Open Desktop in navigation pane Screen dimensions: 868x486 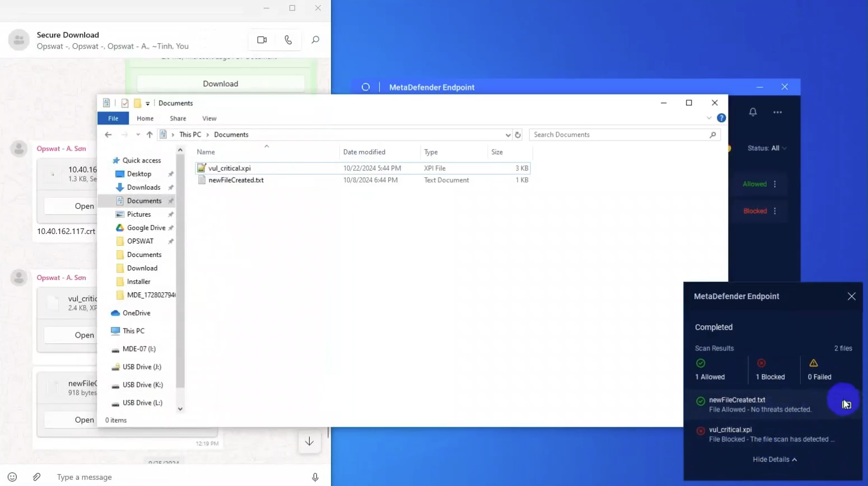coord(139,174)
